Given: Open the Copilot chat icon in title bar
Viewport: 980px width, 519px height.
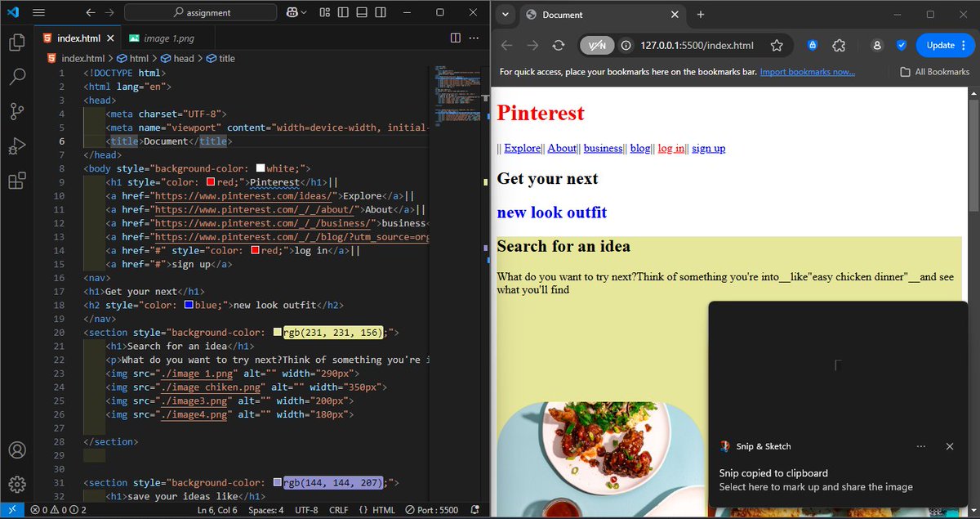Looking at the screenshot, I should [x=291, y=13].
